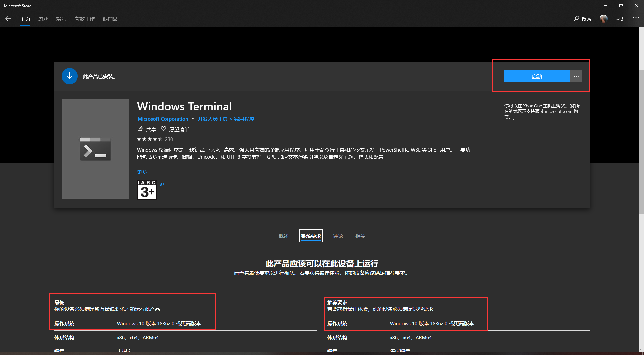Restore down the Microsoft Store window
644x355 pixels.
click(621, 6)
